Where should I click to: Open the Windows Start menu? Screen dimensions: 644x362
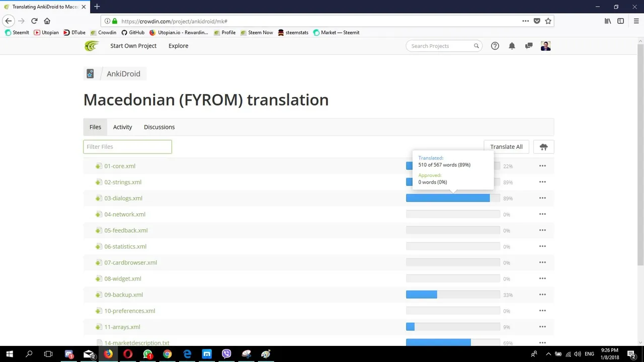pos(10,354)
